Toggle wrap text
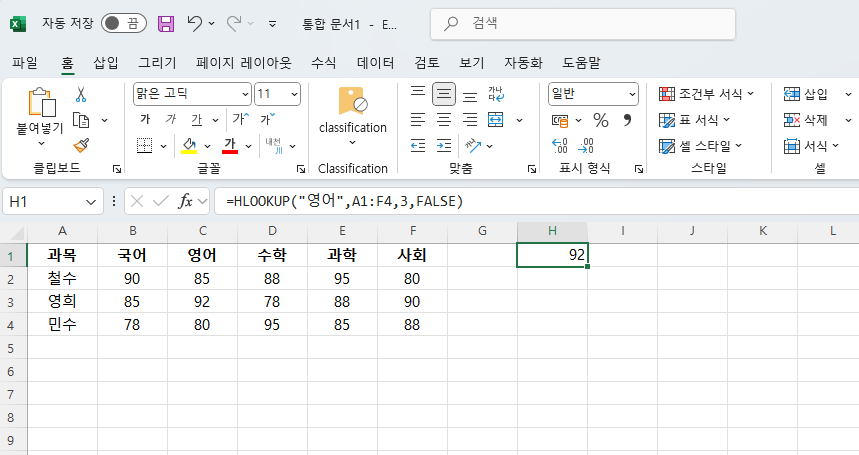The width and height of the screenshot is (859, 455). point(496,94)
